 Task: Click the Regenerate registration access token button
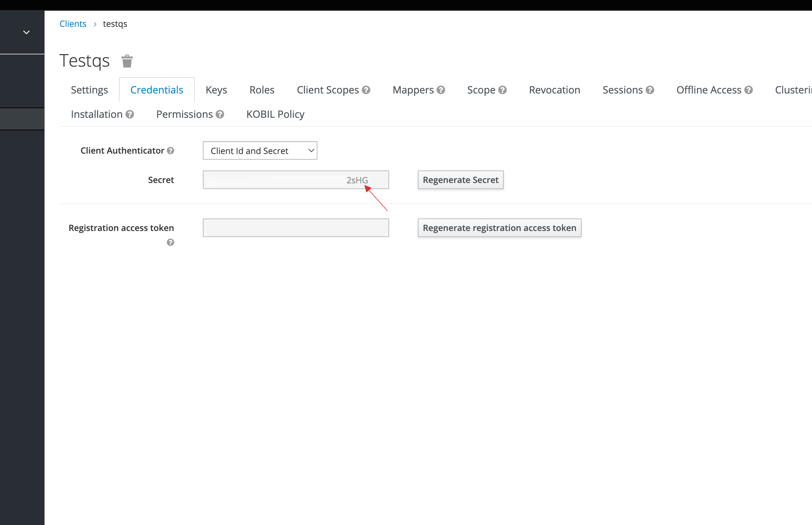click(x=499, y=228)
